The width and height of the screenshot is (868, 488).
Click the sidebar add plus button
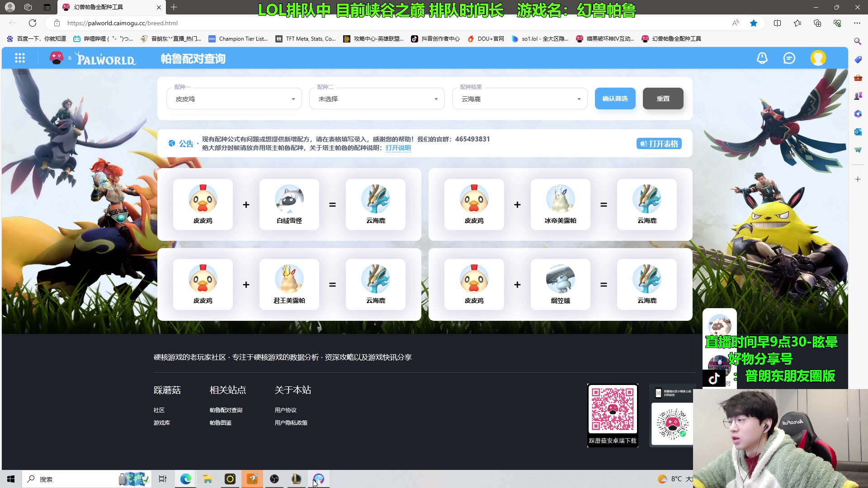(x=858, y=179)
